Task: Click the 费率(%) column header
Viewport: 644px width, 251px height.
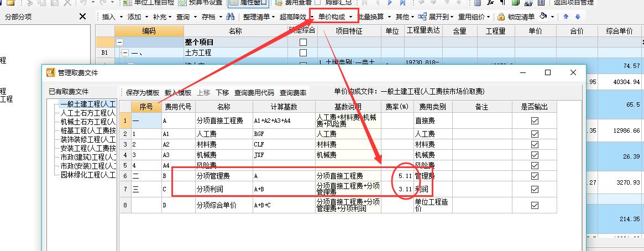Action: click(397, 107)
